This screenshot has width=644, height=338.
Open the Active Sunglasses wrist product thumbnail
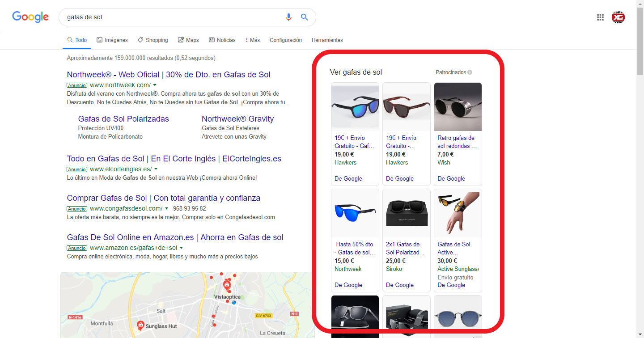pyautogui.click(x=458, y=213)
